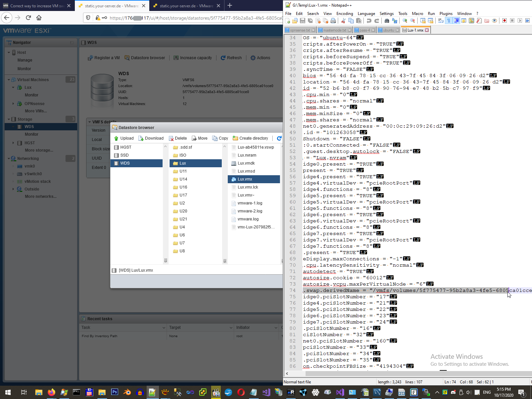Click the Save All icon in Notepad++
Screen dimensions: 532x399
[x=310, y=21]
